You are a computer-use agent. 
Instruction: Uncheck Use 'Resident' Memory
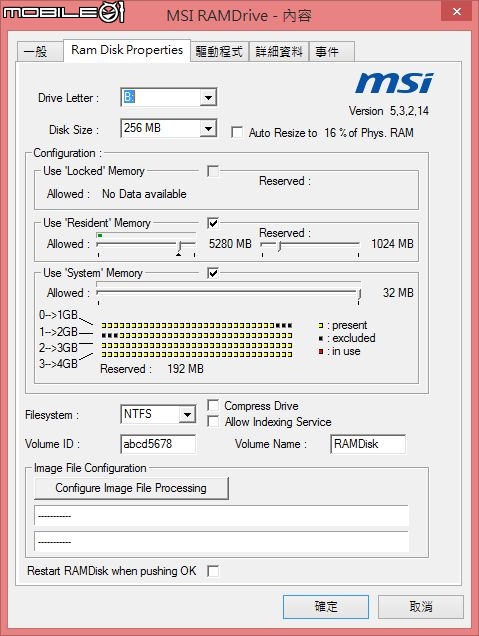coord(213,223)
